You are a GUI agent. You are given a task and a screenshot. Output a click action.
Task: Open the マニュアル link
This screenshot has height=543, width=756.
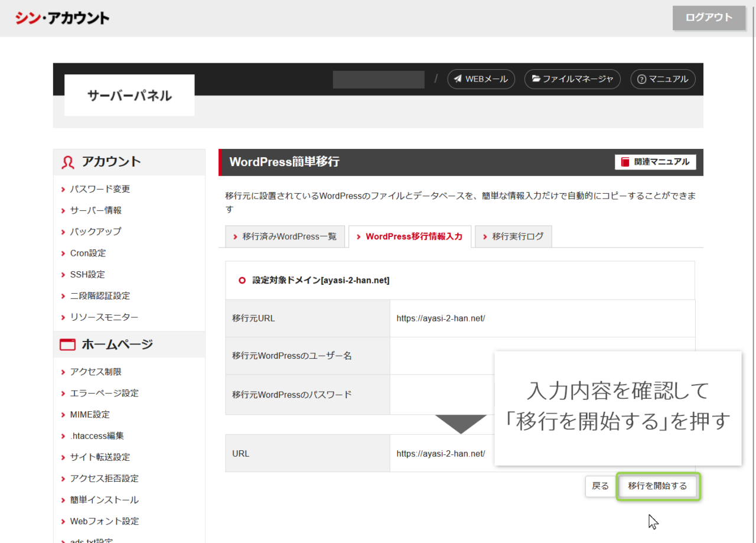click(x=663, y=79)
